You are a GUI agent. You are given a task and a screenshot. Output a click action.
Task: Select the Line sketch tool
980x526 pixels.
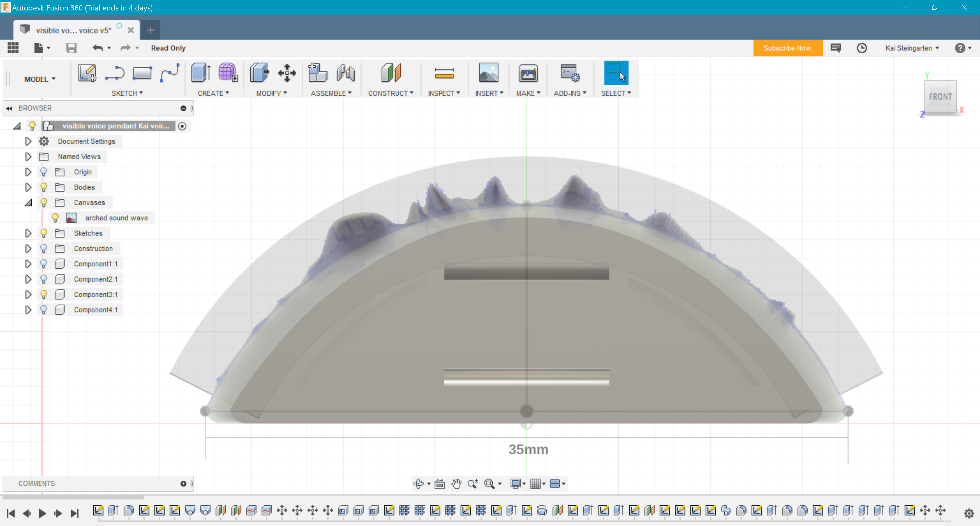(x=115, y=73)
